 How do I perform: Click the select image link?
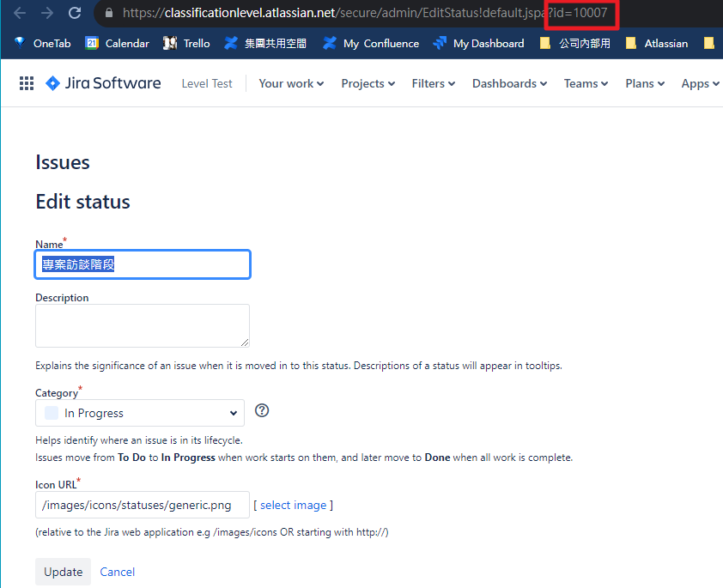point(294,505)
